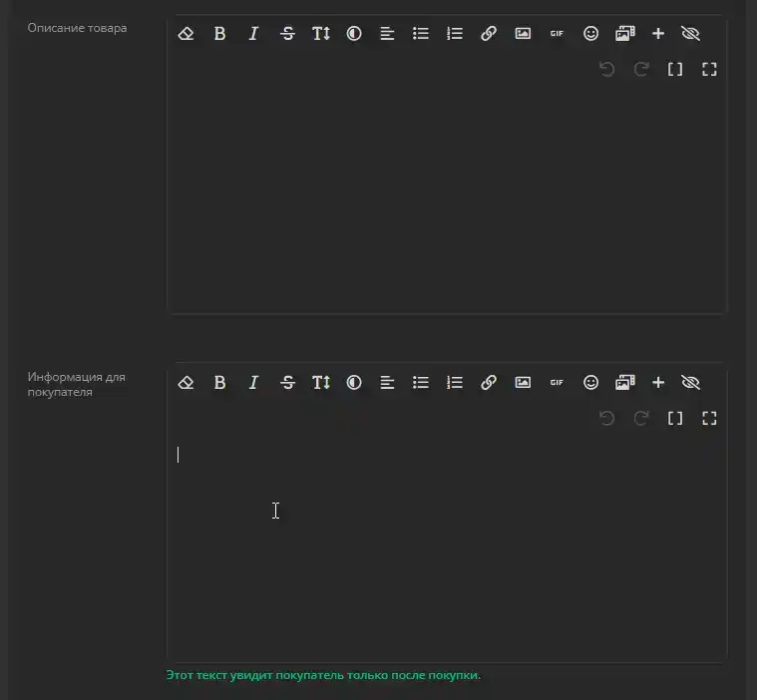Screen dimensions: 757x700
Task: Open media gallery in product description editor
Action: tap(624, 34)
